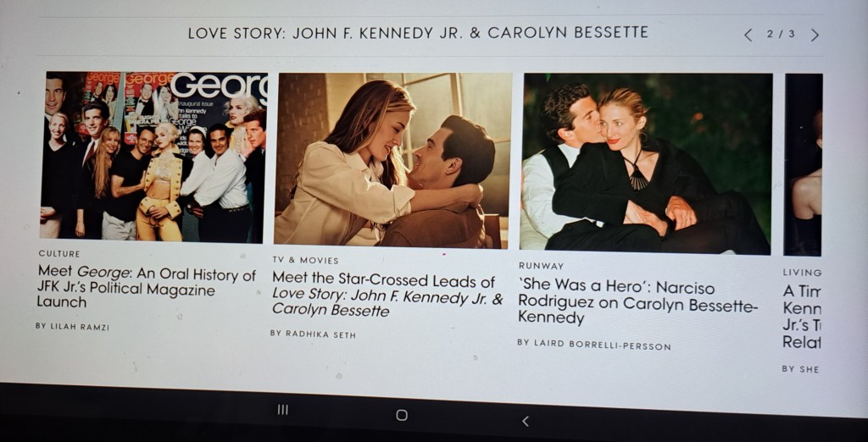Open 'She Was a Hero' Narciso Rodriguez article
Screen dimensions: 868x442
click(637, 302)
